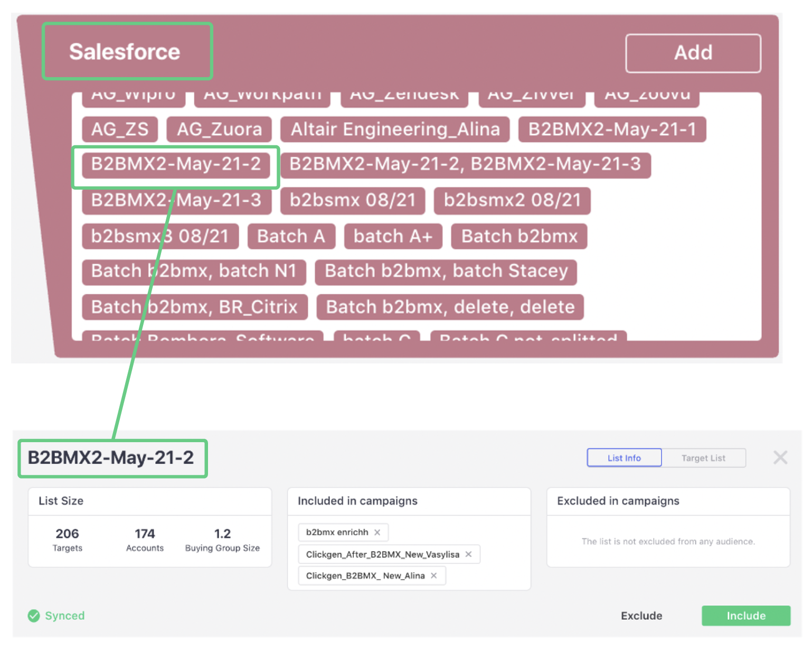Choose the Altair Engineering_Alina list

point(395,129)
